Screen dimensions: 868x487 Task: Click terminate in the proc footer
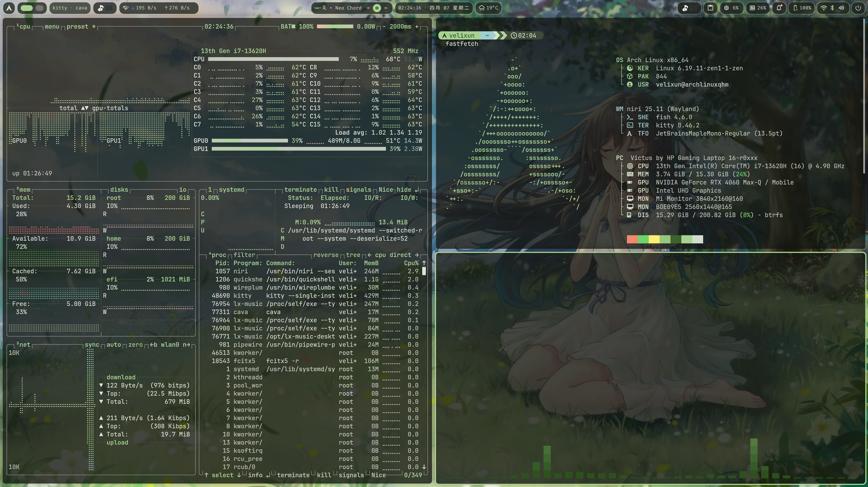[x=293, y=475]
